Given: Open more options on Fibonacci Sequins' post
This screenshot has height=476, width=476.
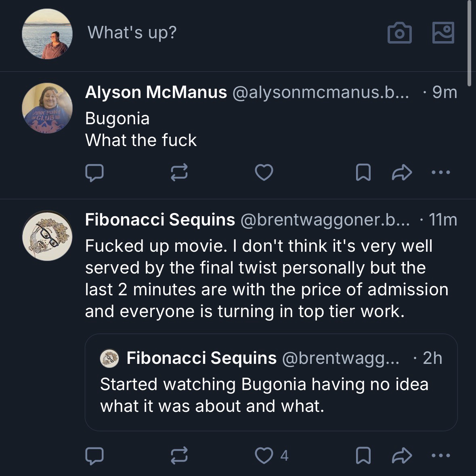Looking at the screenshot, I should pos(440,455).
